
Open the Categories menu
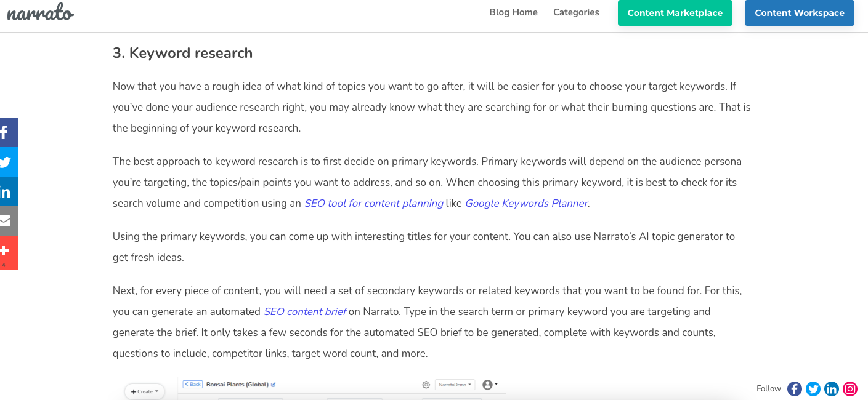tap(576, 12)
